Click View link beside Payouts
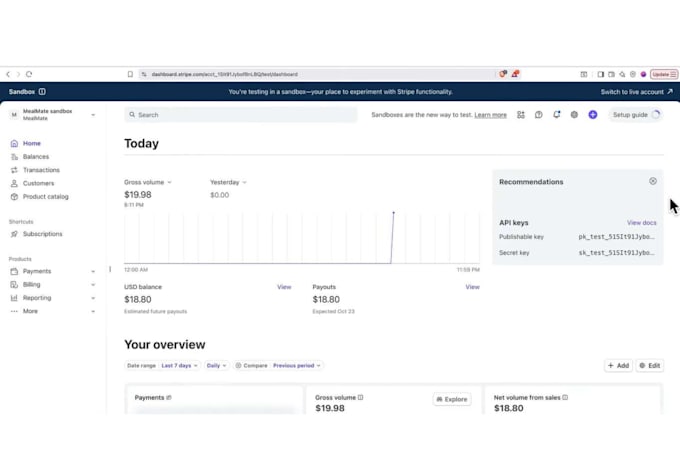 472,287
